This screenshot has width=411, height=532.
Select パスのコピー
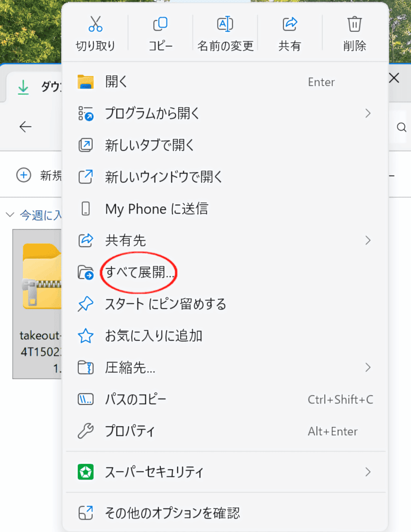[x=226, y=400]
